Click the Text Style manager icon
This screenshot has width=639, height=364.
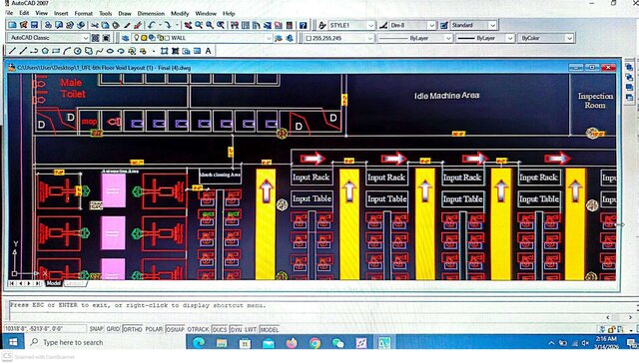(x=321, y=25)
